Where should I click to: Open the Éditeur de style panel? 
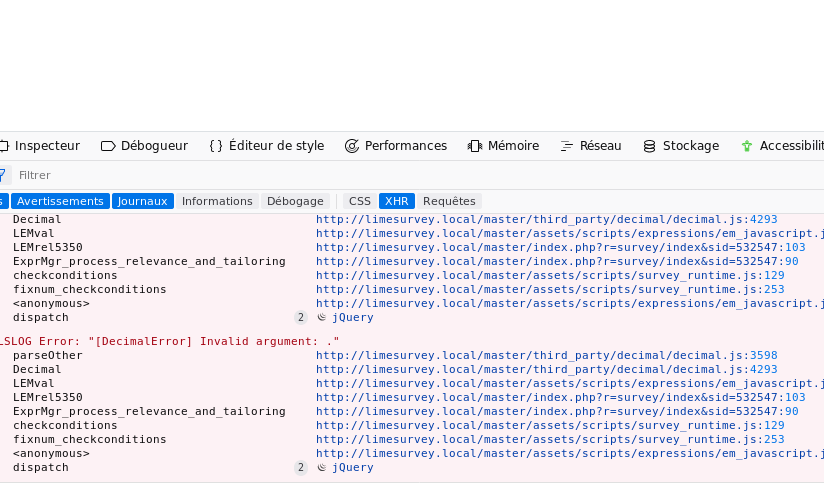(x=266, y=146)
